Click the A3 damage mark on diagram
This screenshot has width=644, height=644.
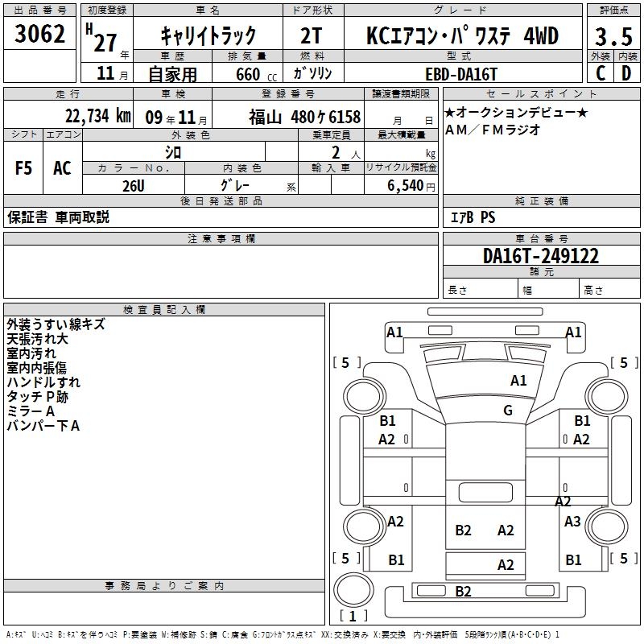click(572, 522)
